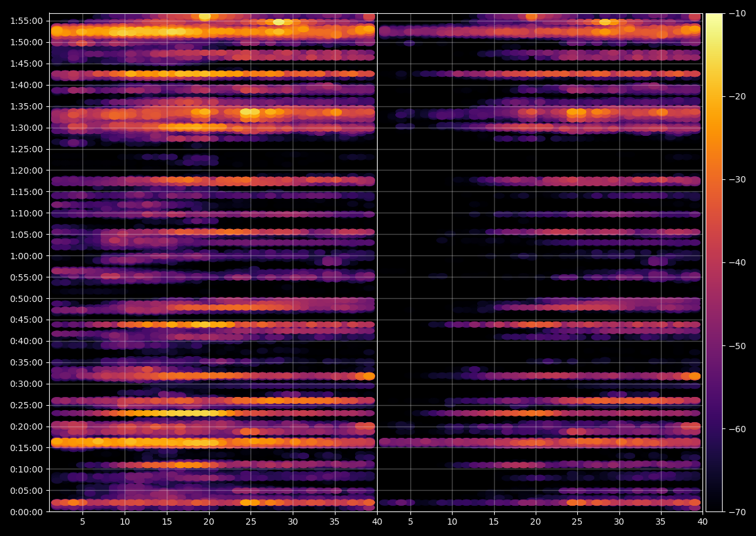This screenshot has width=756, height=536.
Task: Click the 1:15:00 time axis label
Action: click(26, 192)
